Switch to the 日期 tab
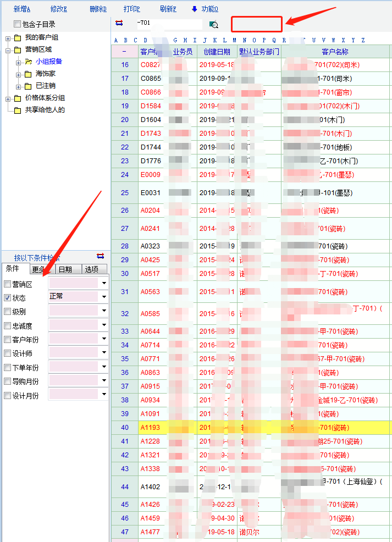Screen dimensions: 392x542 (65, 269)
